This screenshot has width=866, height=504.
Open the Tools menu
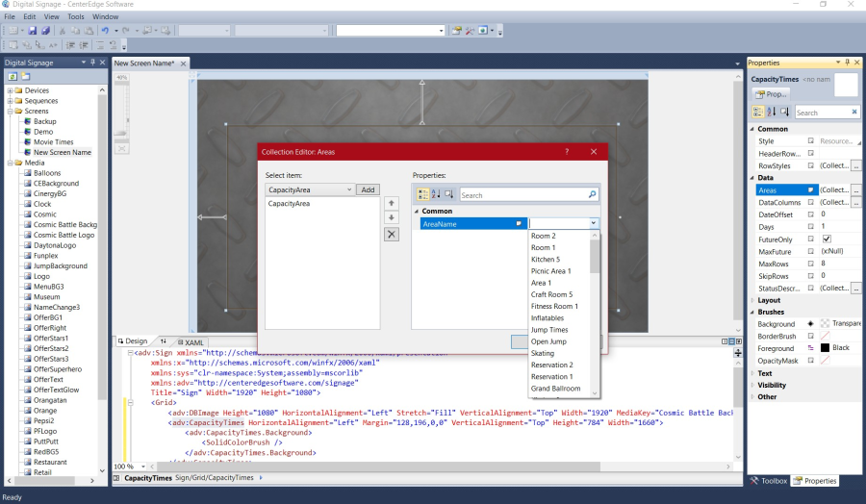coord(75,16)
